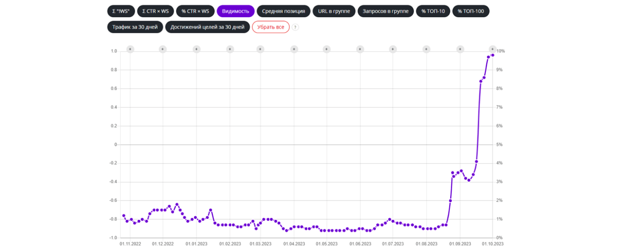The image size is (644, 248).
Task: Click plus marker above 01.08.2023
Action: [426, 49]
